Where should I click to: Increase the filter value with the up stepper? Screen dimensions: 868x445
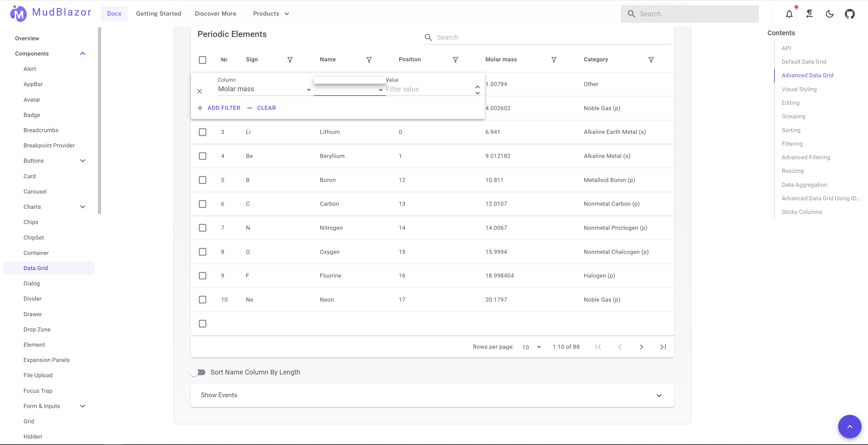477,87
